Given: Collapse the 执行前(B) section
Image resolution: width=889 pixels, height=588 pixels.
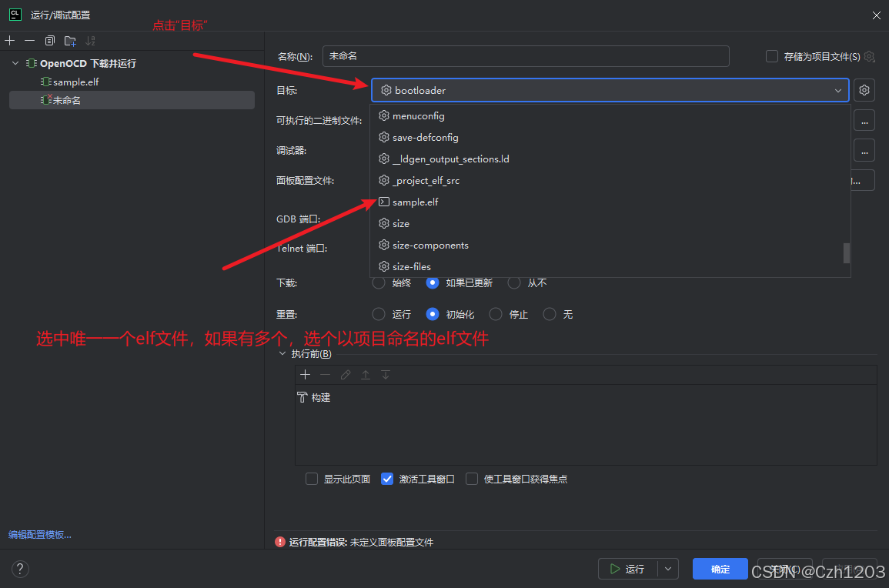Looking at the screenshot, I should pos(284,353).
